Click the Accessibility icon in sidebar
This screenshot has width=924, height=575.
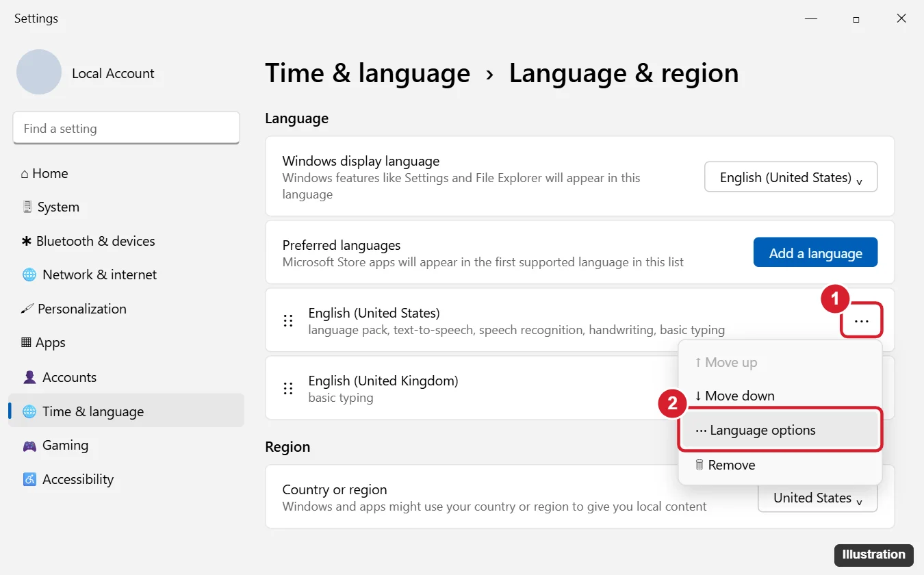point(29,480)
